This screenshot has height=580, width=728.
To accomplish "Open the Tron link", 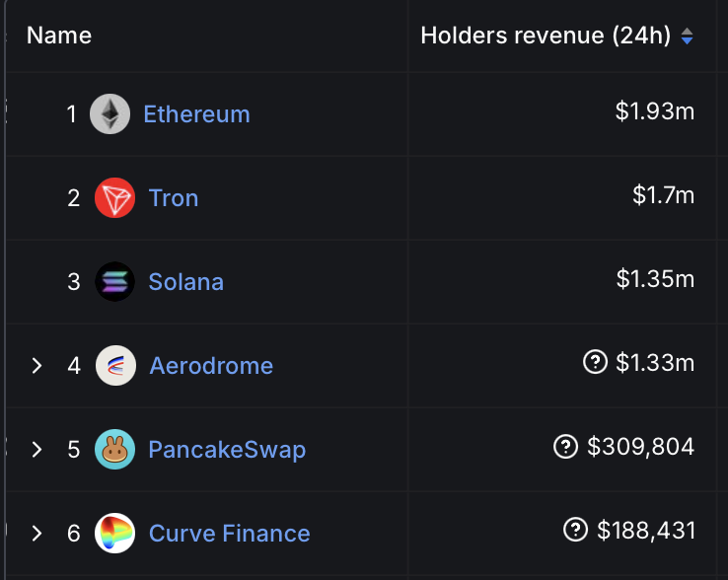I will pos(174,198).
